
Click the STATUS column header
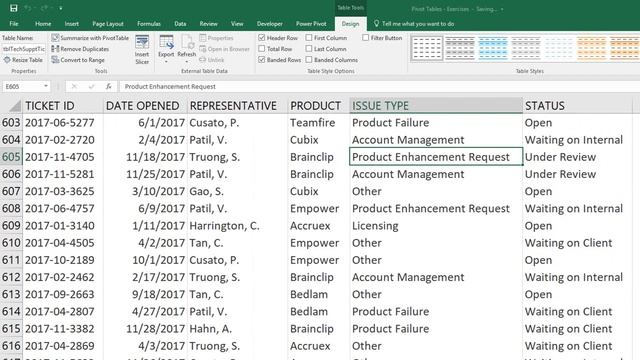pos(578,106)
